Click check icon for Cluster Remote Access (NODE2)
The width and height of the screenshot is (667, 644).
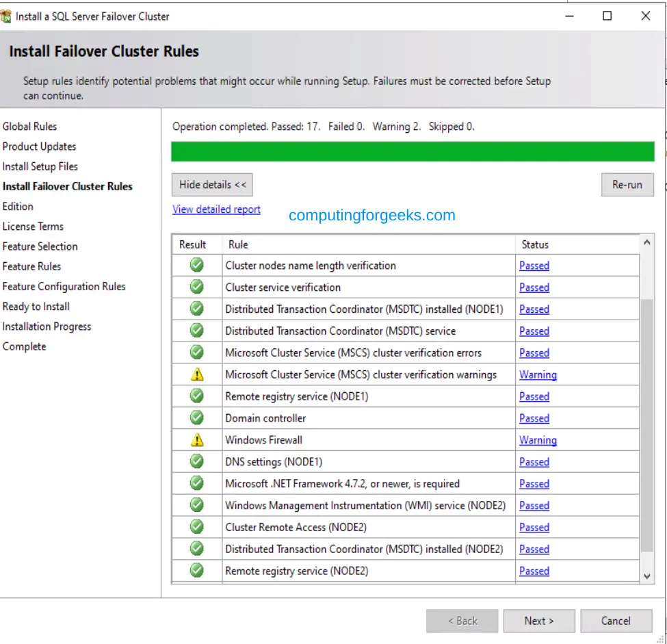pyautogui.click(x=196, y=527)
